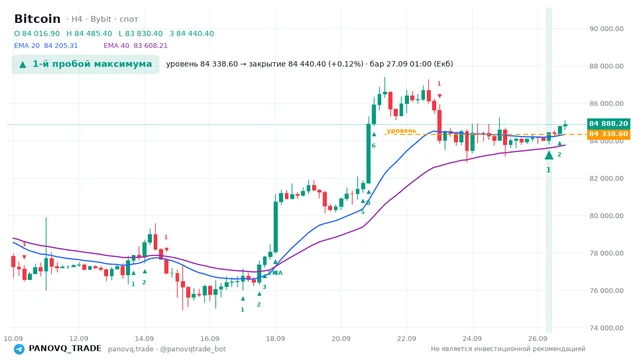This screenshot has height=360, width=640.
Task: Click the '26.09' date axis label
Action: pos(537,339)
